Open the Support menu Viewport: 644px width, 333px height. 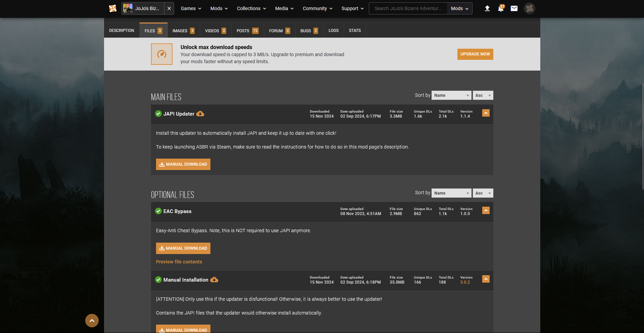(x=352, y=8)
